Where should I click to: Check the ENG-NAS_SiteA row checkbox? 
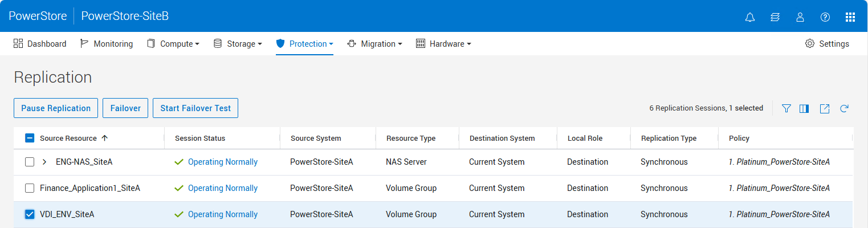point(30,162)
